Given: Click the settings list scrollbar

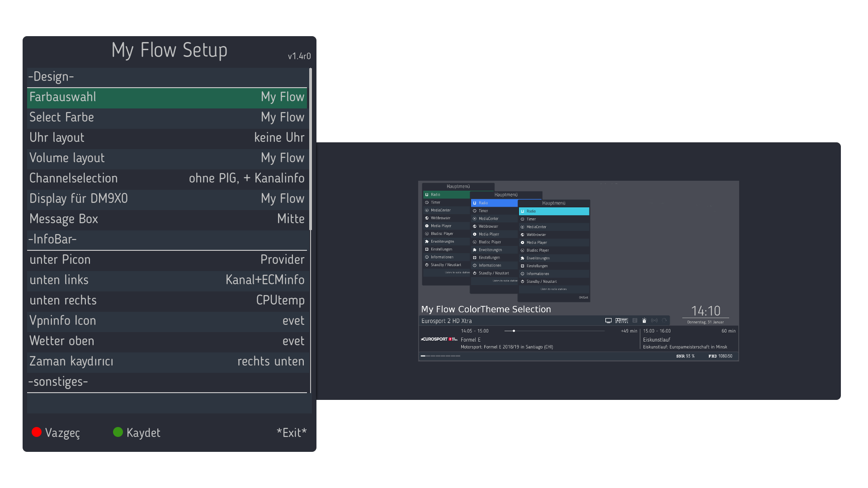Looking at the screenshot, I should point(311,149).
